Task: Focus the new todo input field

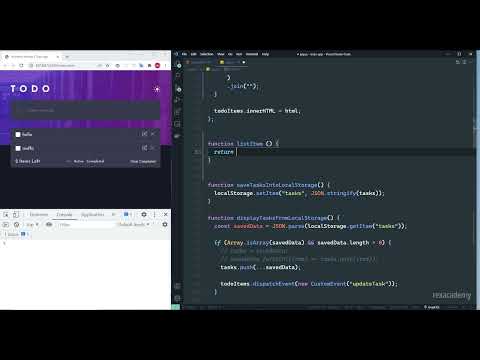Action: 86,110
